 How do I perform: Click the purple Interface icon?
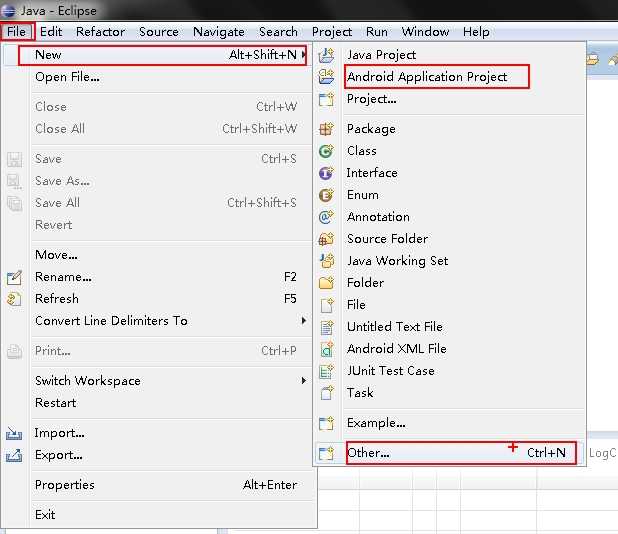326,173
